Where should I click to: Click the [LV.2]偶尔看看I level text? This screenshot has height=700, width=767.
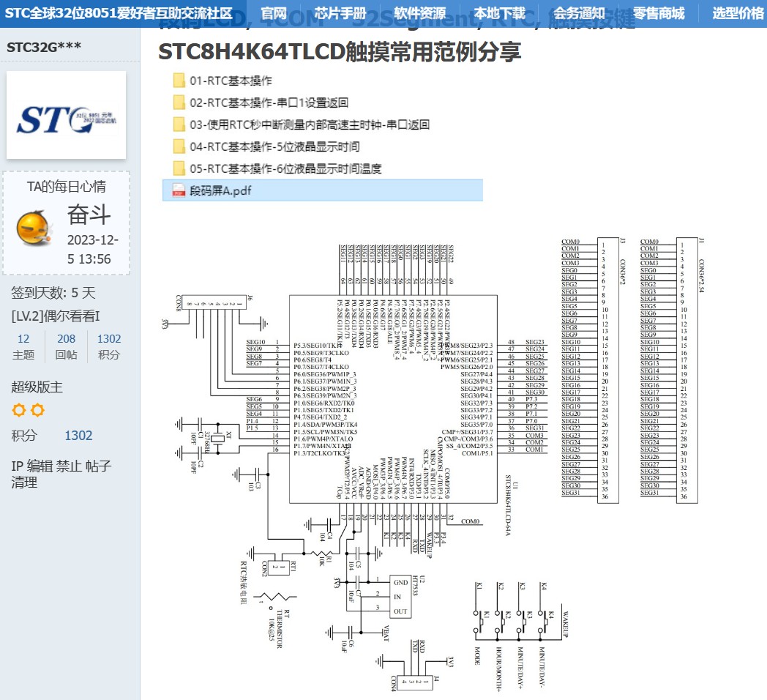pos(56,316)
